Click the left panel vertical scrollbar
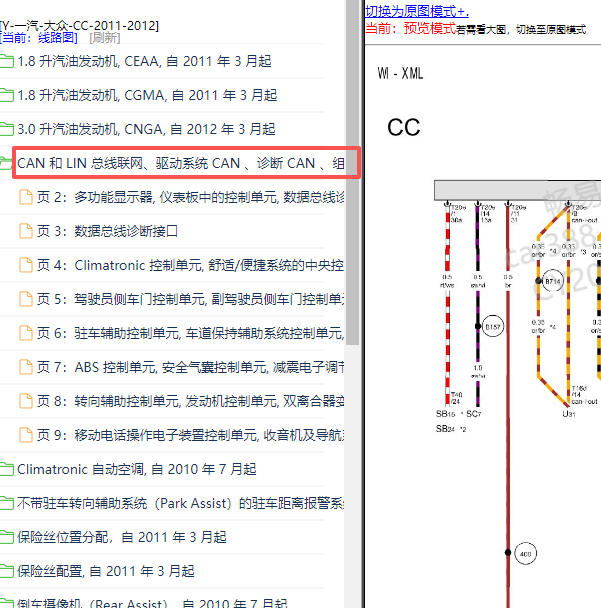Screen dimensions: 601x608 click(352, 173)
